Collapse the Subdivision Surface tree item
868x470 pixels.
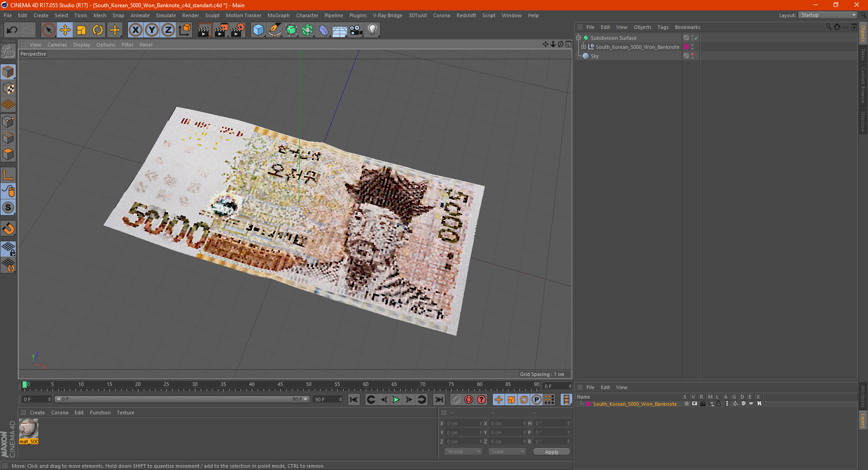(x=579, y=38)
